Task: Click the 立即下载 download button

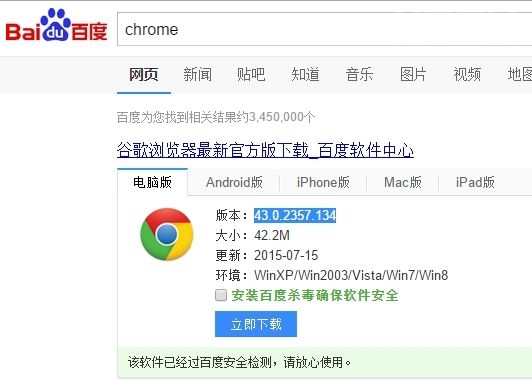Action: (256, 324)
